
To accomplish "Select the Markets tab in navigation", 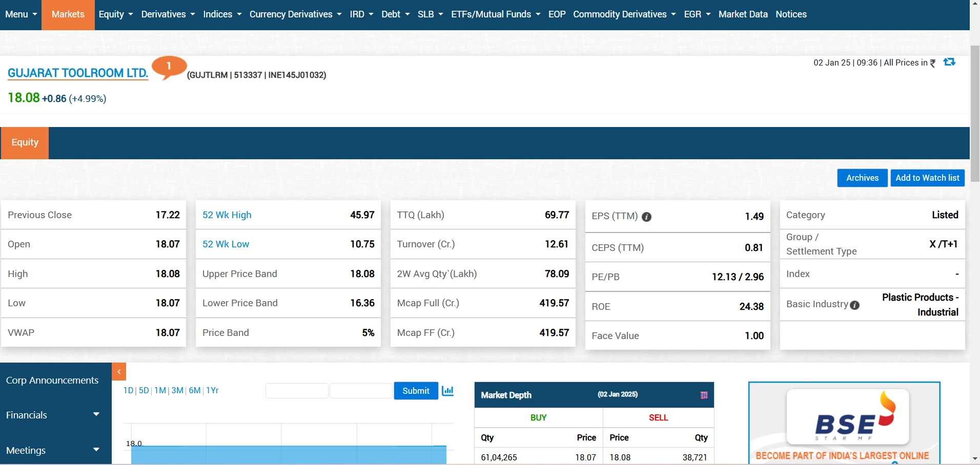I will 68,14.
